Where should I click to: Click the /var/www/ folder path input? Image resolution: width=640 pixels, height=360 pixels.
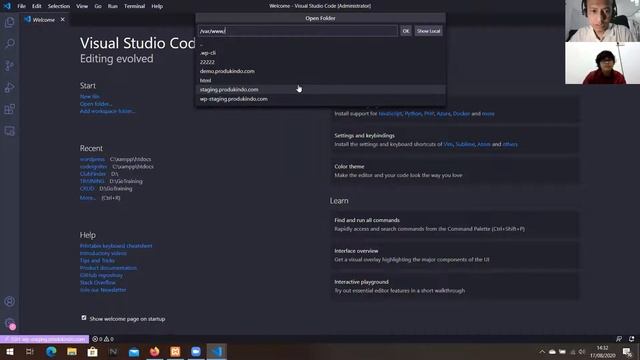pos(298,31)
